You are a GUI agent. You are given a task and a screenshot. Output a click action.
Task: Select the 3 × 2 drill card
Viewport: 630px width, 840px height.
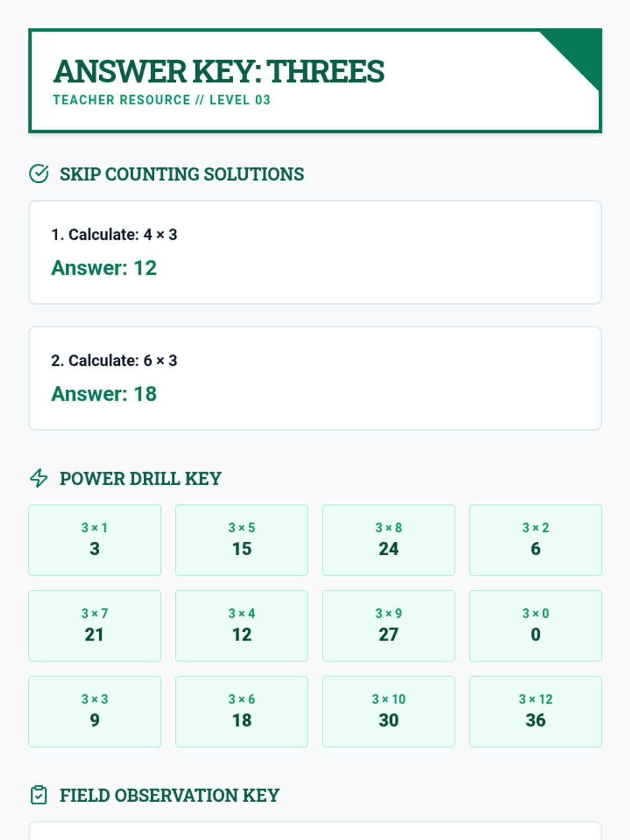[535, 540]
